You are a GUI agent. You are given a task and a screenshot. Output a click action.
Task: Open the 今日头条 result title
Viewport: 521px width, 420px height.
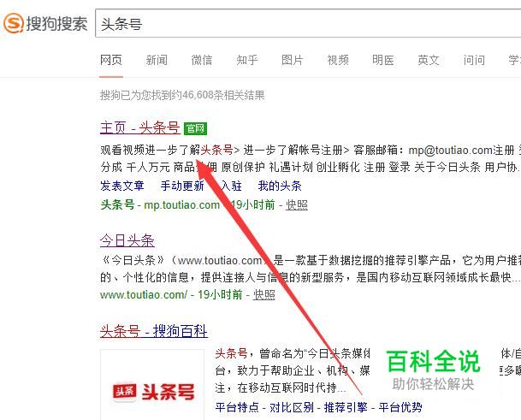pyautogui.click(x=127, y=240)
